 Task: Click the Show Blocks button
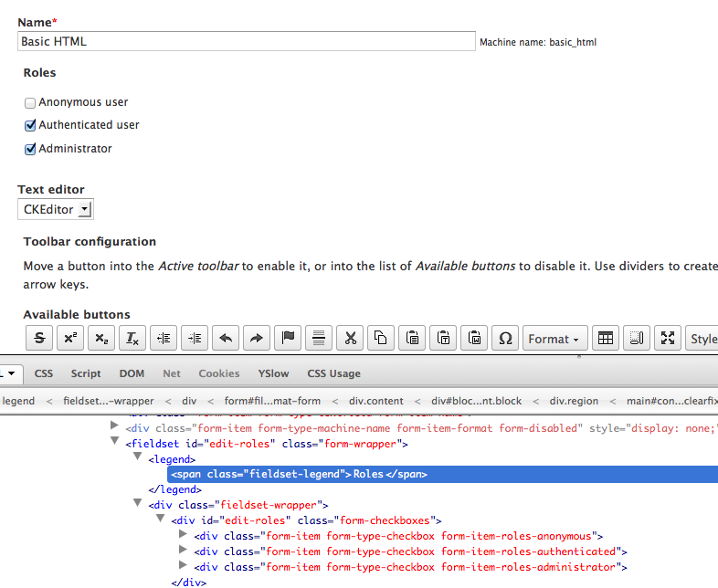[637, 338]
